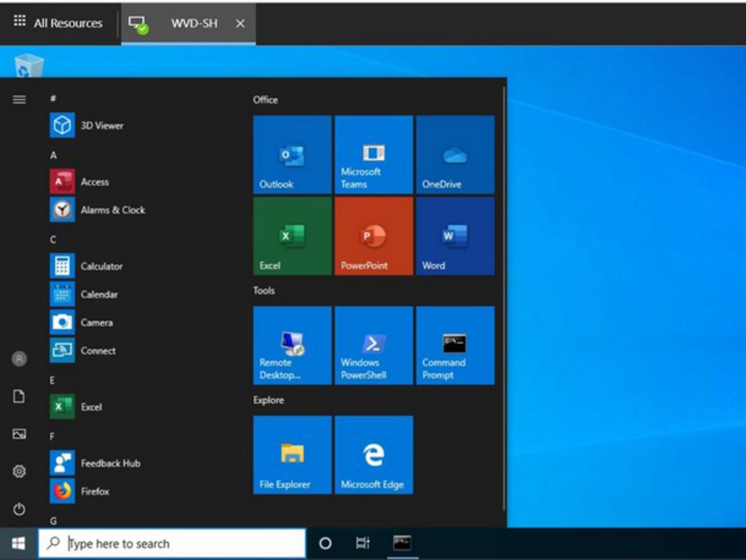Open the Command Prompt tile
This screenshot has width=746, height=560.
455,345
